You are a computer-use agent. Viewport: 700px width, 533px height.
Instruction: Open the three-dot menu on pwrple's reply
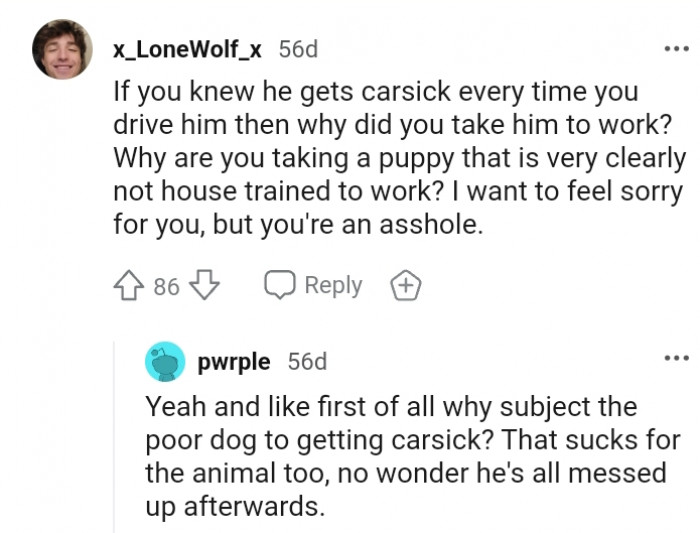(677, 359)
